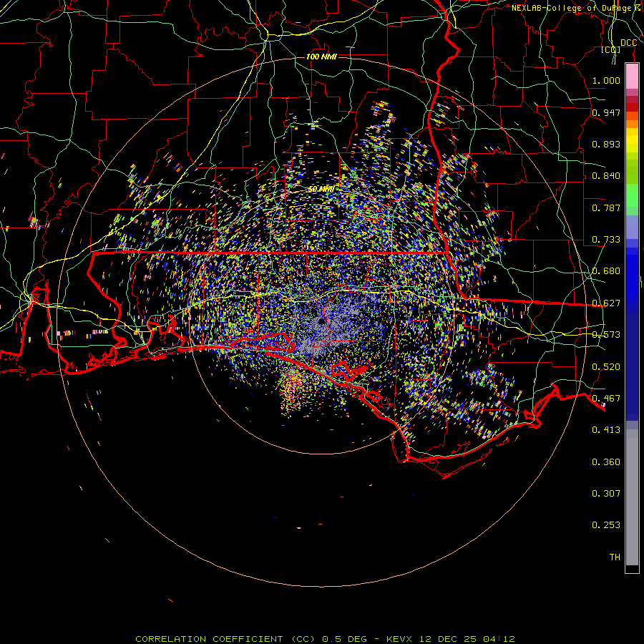Click the 100 NMI range ring label

321,57
